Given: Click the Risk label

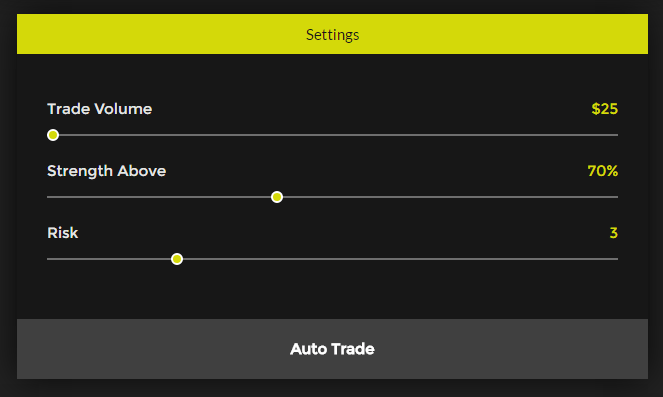Looking at the screenshot, I should click(x=63, y=233).
